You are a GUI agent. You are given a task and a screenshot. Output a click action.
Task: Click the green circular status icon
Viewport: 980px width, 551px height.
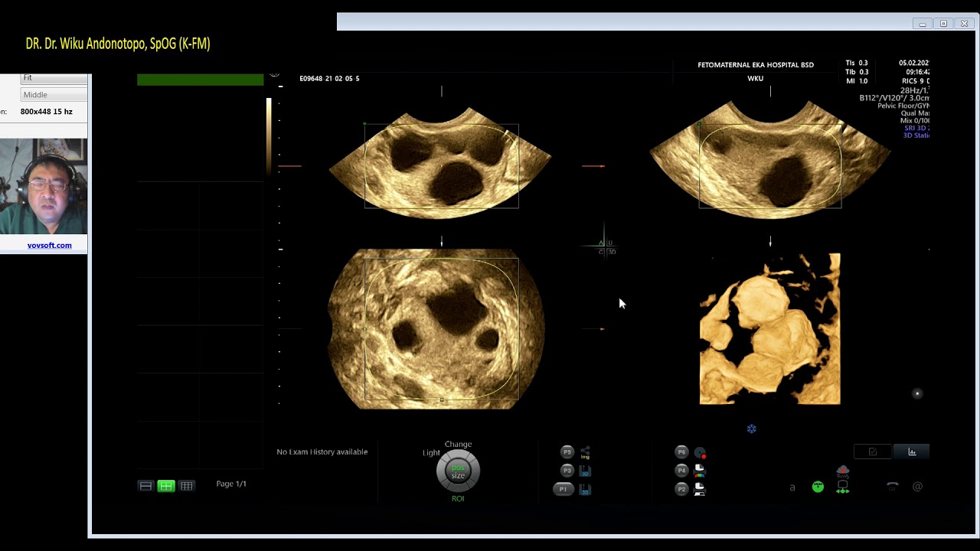coord(818,487)
